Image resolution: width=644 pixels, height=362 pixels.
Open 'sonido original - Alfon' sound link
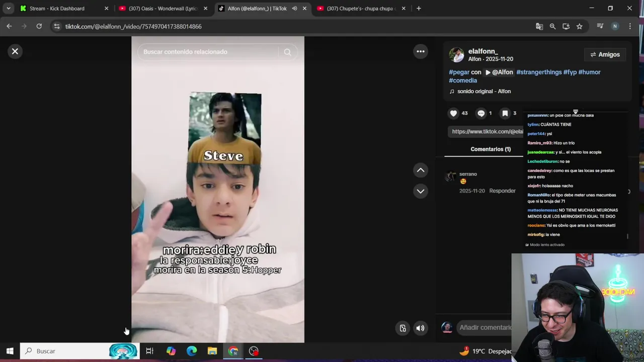click(484, 91)
